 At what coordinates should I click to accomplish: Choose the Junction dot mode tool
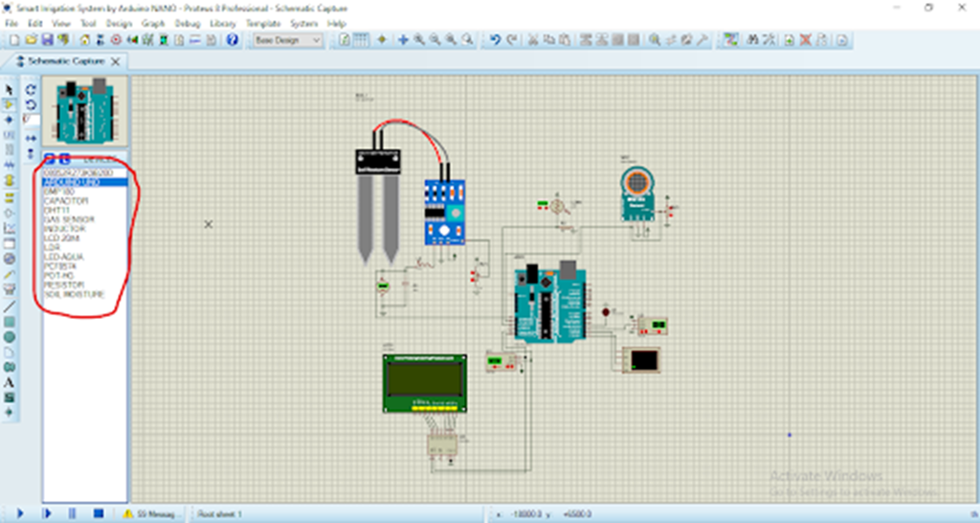tap(9, 120)
